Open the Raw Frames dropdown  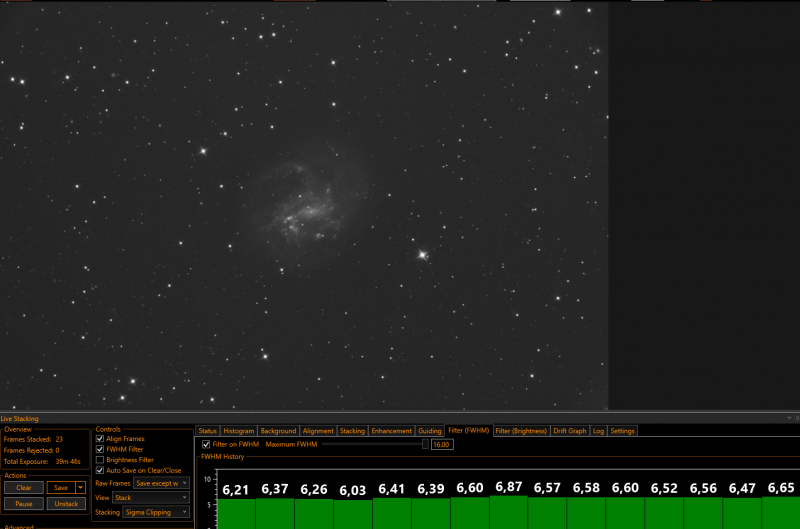coord(161,483)
